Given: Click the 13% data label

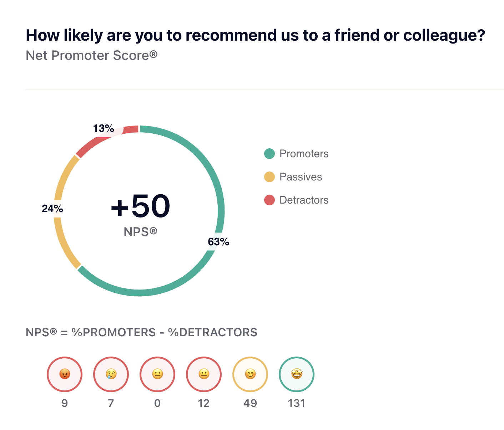Looking at the screenshot, I should click(104, 128).
